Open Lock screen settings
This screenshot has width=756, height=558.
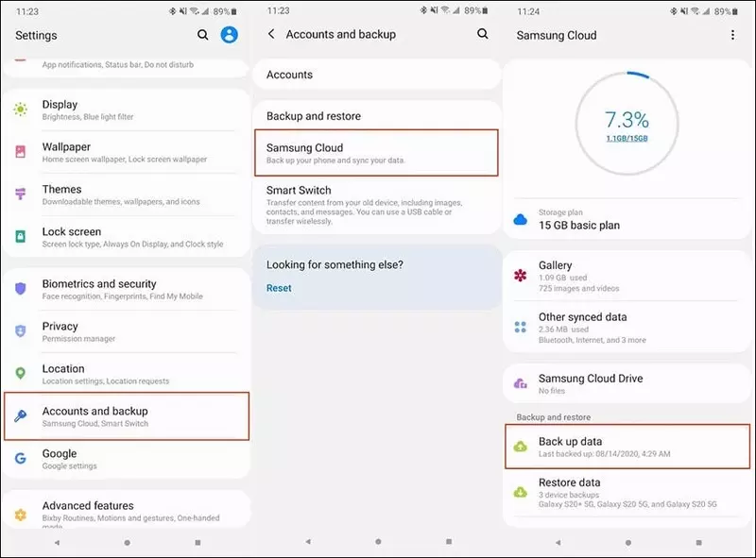tap(127, 237)
